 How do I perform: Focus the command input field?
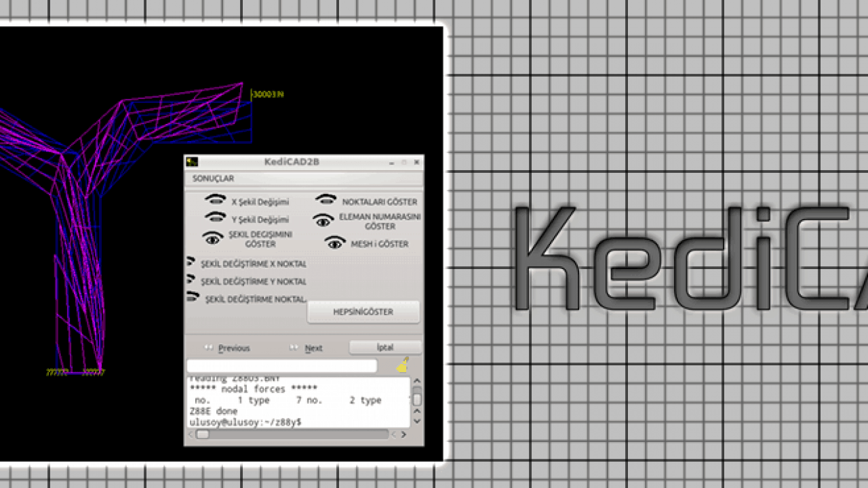coord(281,366)
